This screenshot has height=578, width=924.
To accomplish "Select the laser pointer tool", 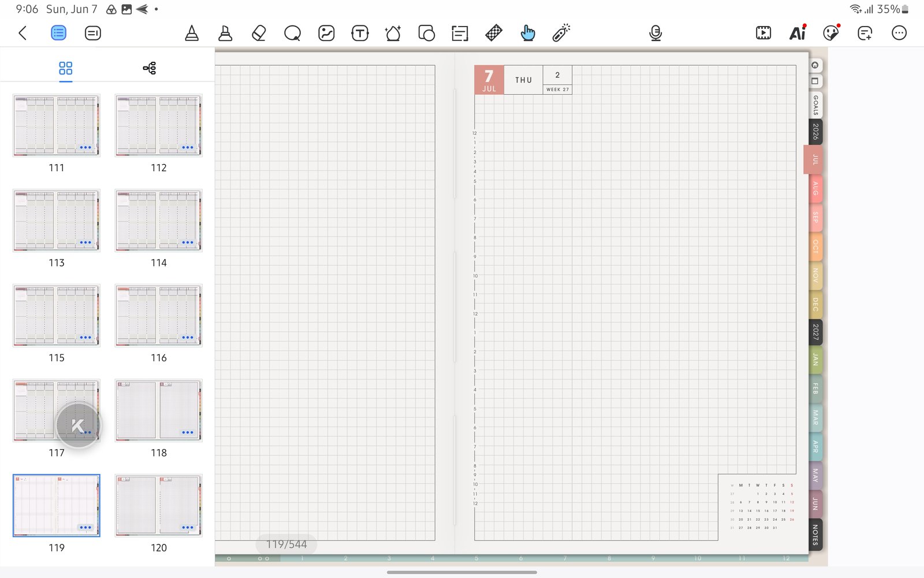I will [x=561, y=33].
